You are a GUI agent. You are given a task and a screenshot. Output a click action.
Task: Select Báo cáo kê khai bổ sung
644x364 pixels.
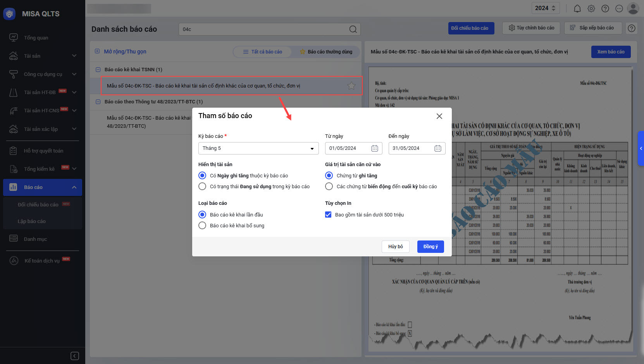pos(202,226)
